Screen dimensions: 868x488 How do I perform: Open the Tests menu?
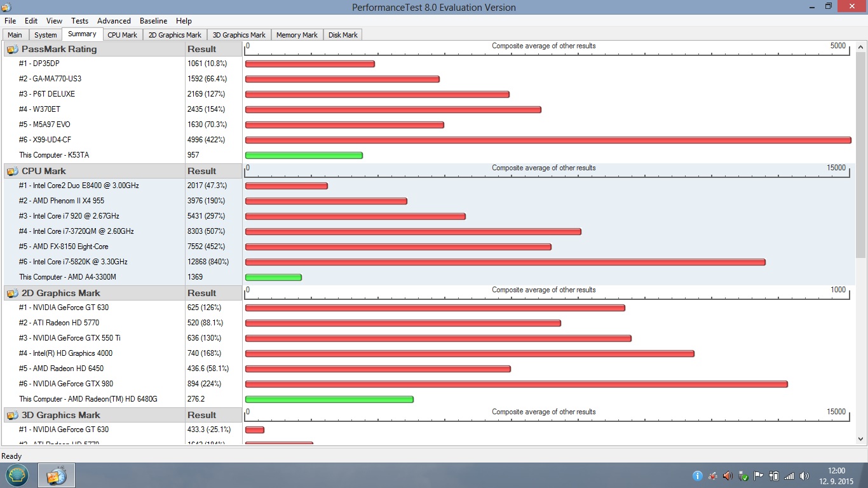pos(80,21)
